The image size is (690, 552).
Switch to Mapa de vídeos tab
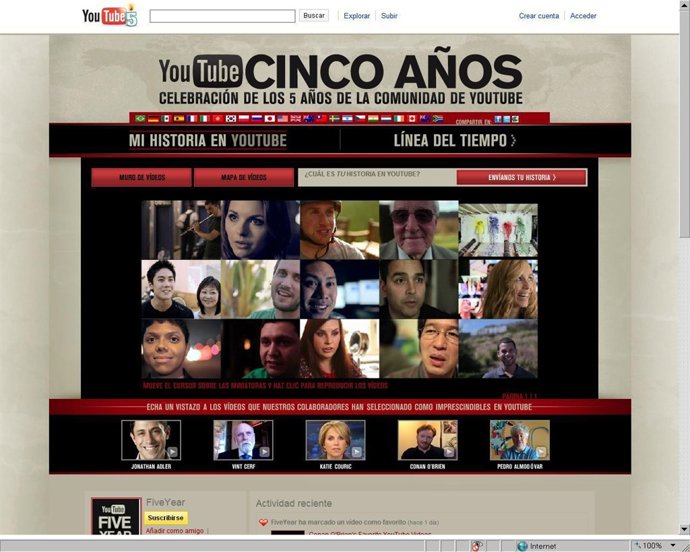[244, 177]
